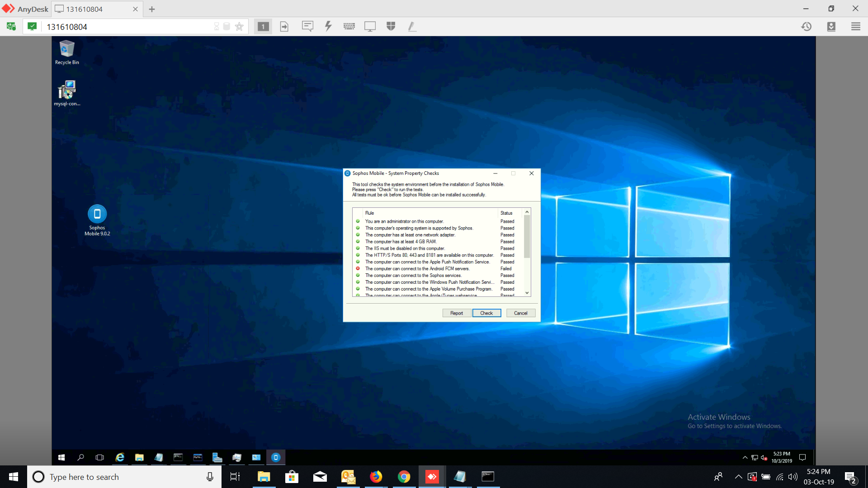Show hidden icons in remote system tray
The width and height of the screenshot is (868, 488).
click(745, 457)
